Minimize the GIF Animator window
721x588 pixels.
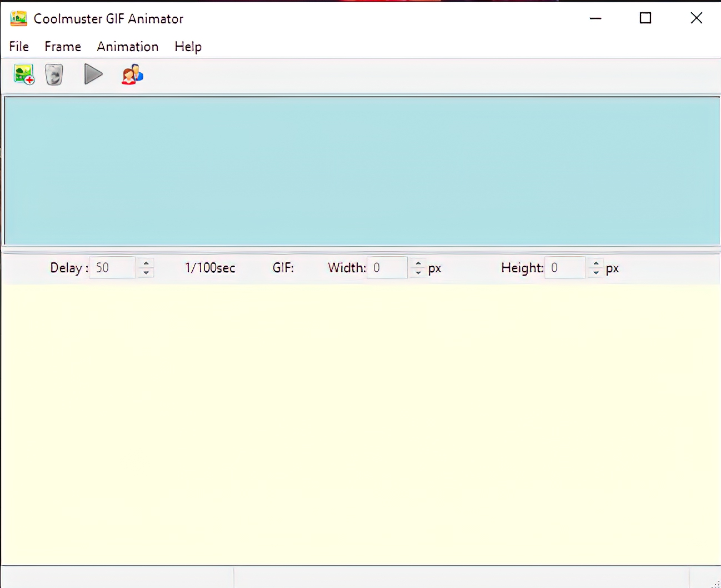[x=595, y=18]
